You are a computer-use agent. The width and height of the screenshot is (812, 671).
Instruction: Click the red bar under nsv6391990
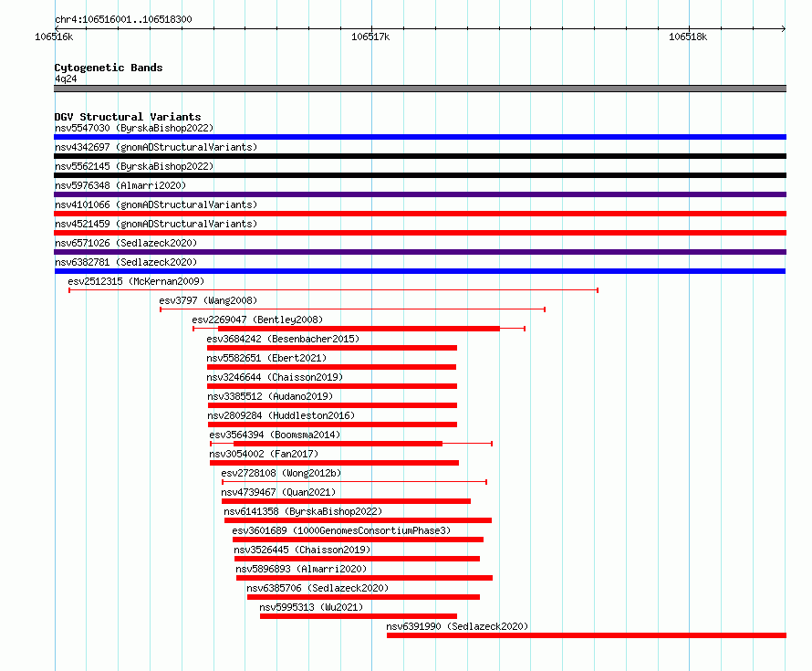click(587, 635)
